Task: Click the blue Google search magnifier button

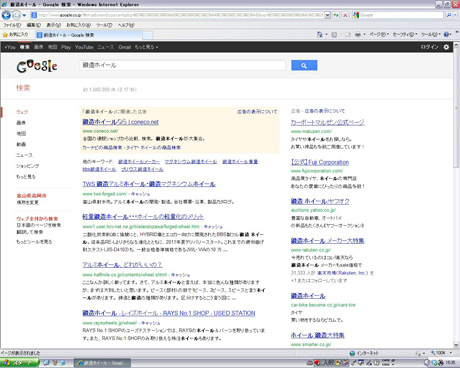Action: tap(304, 65)
